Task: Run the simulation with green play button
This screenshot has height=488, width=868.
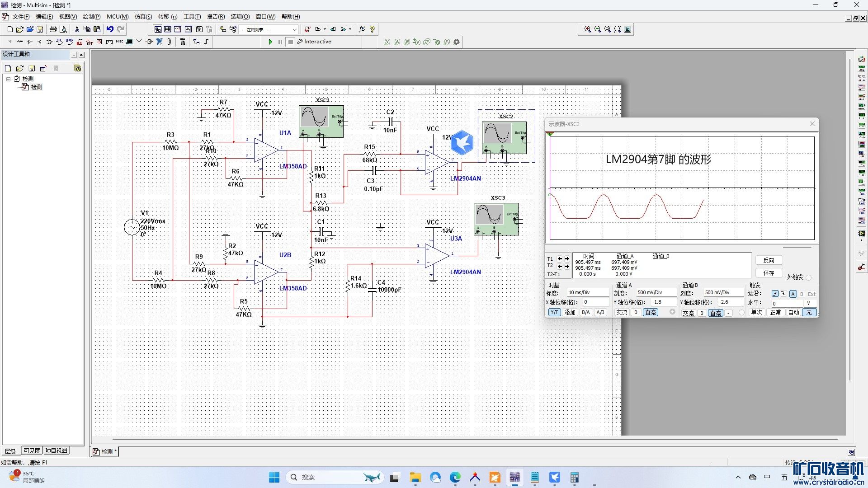Action: pyautogui.click(x=270, y=42)
